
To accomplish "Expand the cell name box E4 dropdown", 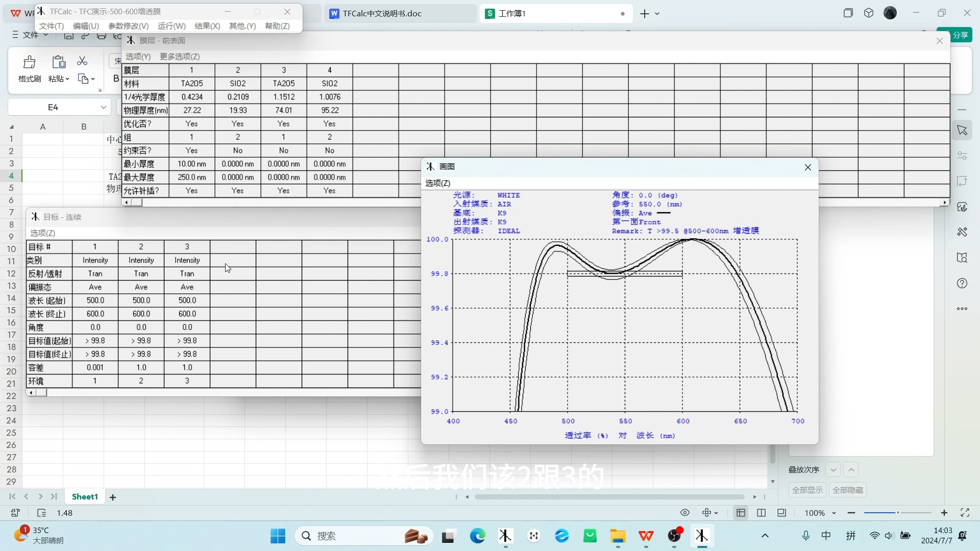I will tap(104, 107).
